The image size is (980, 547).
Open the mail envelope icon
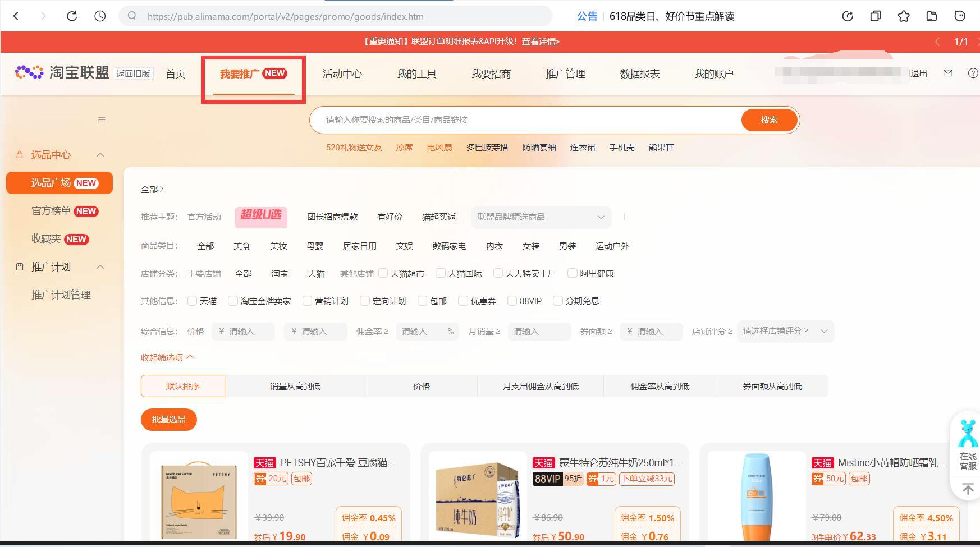pyautogui.click(x=948, y=73)
